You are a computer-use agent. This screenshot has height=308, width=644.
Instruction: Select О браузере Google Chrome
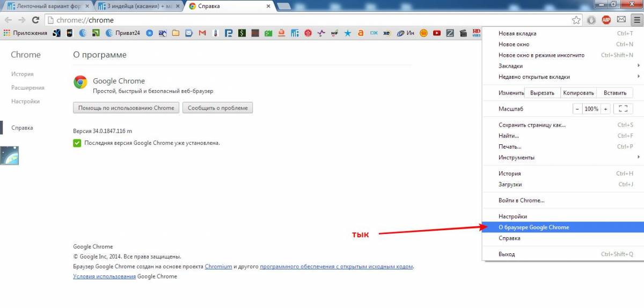(x=562, y=227)
